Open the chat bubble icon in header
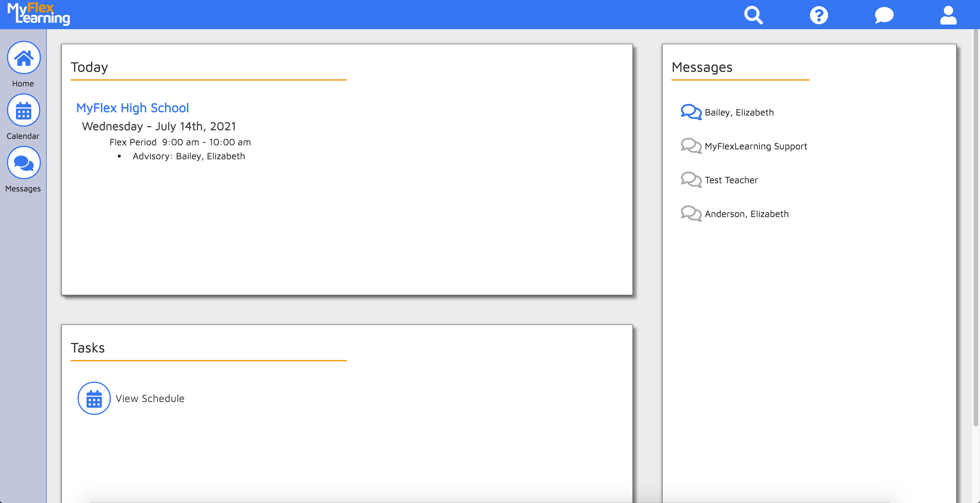The width and height of the screenshot is (980, 503). click(x=884, y=15)
